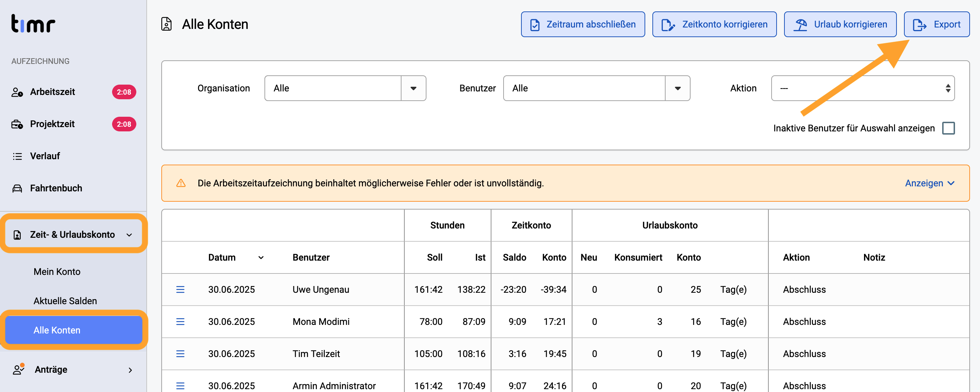Viewport: 980px width, 392px height.
Task: Expand the Anträge menu chevron
Action: click(x=130, y=370)
